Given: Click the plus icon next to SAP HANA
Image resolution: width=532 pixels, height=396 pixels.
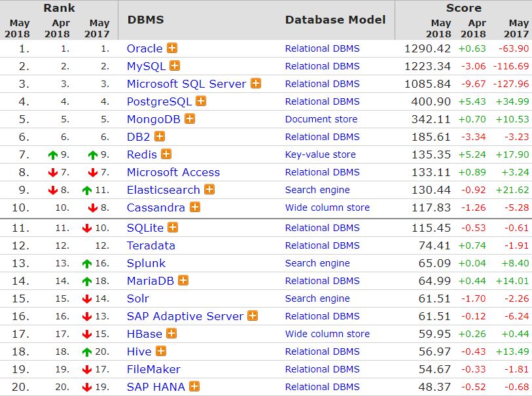Looking at the screenshot, I should [194, 387].
